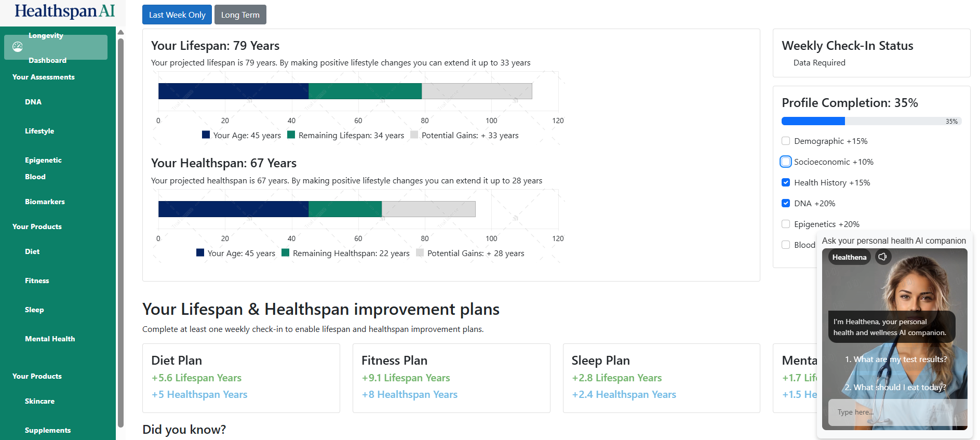Open the Lifestyle assessment in sidebar
This screenshot has height=440, width=980.
39,131
